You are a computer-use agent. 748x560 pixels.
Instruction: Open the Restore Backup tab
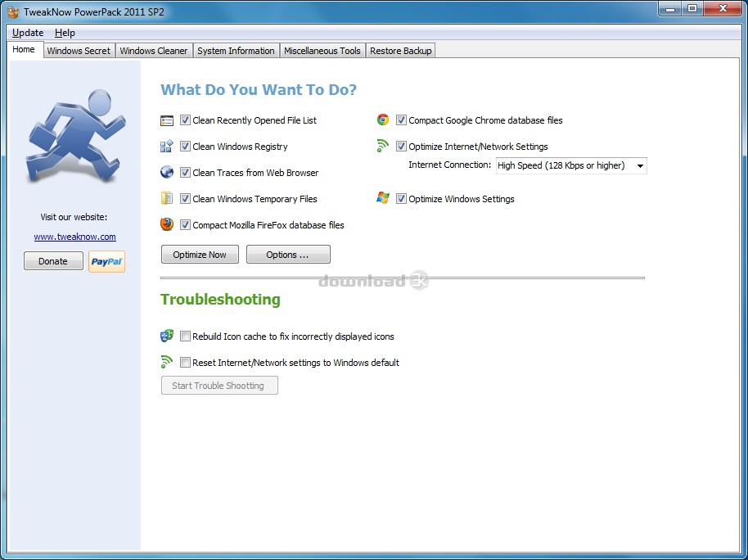401,51
